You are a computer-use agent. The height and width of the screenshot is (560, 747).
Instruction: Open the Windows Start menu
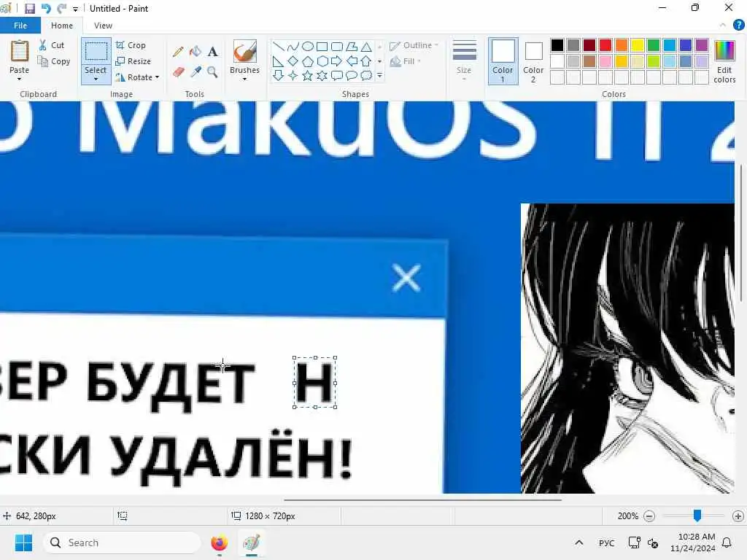[x=23, y=542]
